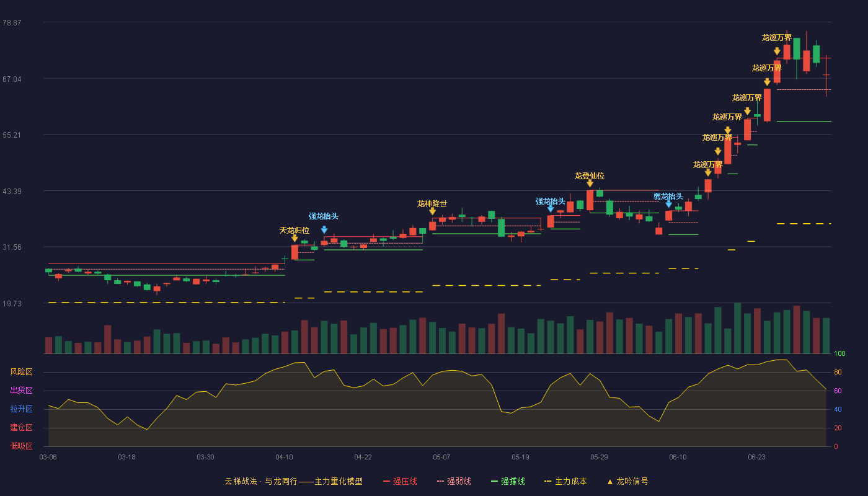Click the blue arrow beneath the late-May 强龙抬头 label
Screen dimensions: 868x496
(551, 209)
